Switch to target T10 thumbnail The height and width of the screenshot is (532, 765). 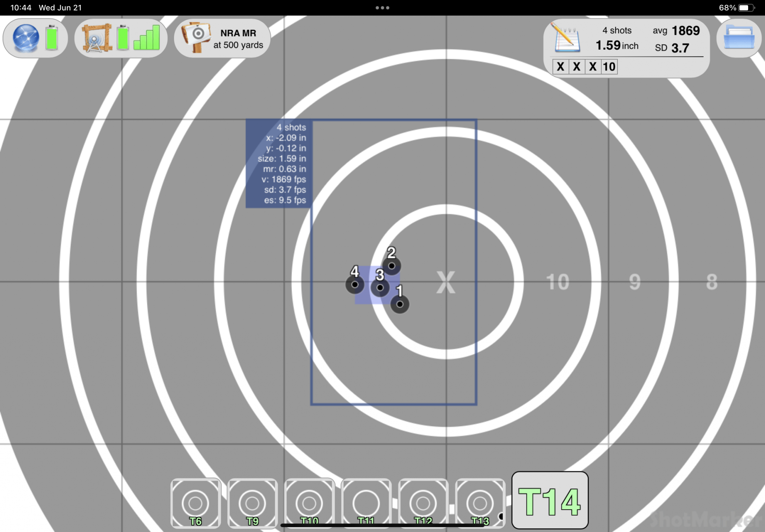(x=309, y=503)
